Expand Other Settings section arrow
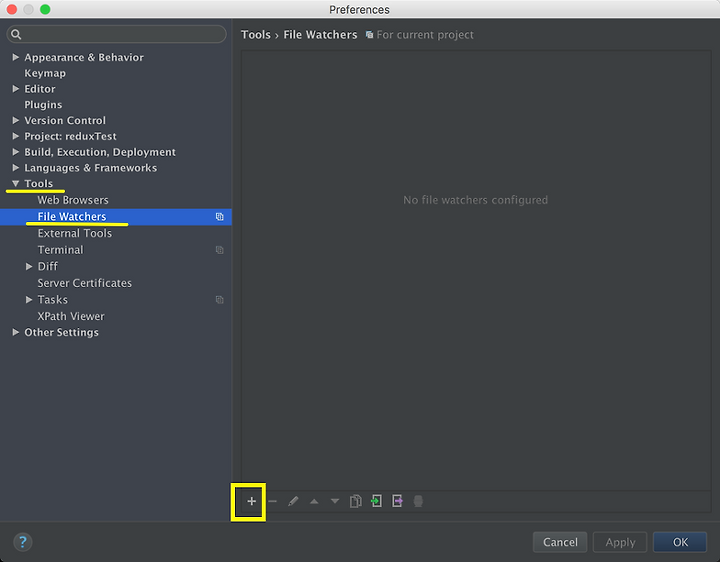Screen dimensions: 720x562 tap(16, 332)
